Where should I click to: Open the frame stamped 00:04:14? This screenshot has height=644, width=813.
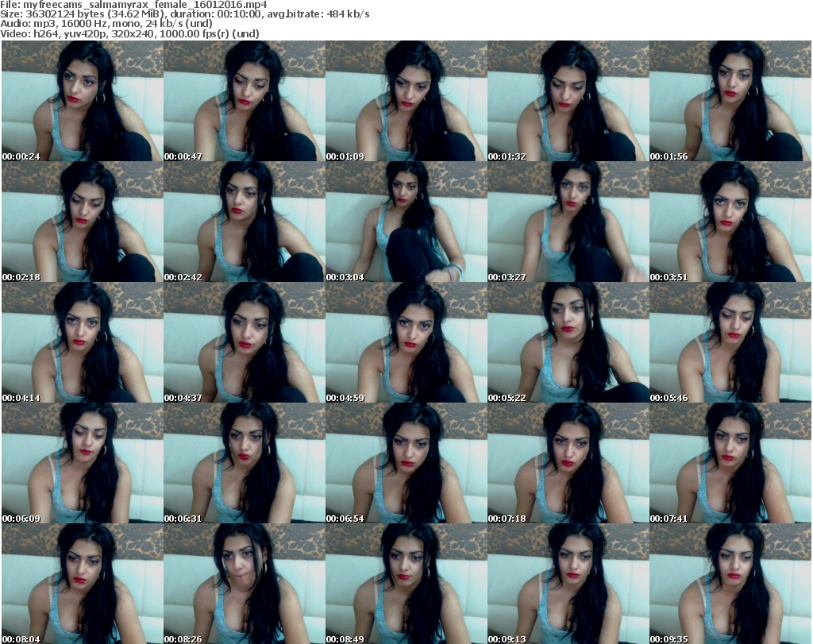(83, 342)
